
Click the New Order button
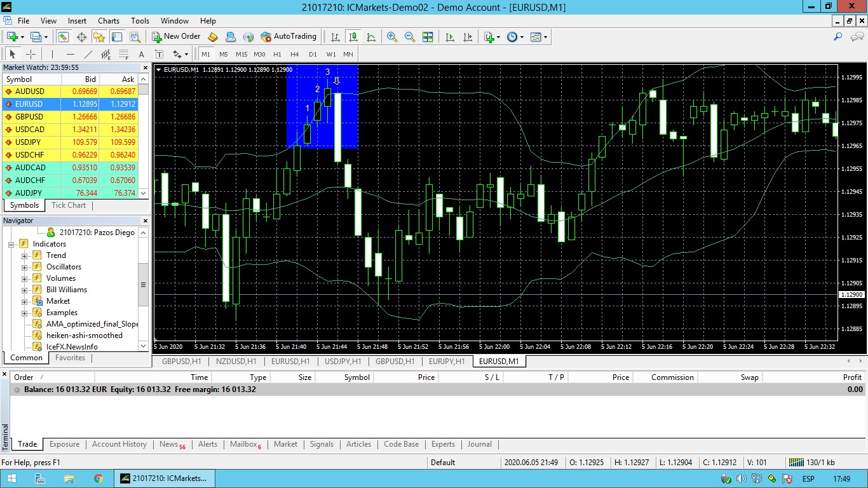tap(176, 37)
